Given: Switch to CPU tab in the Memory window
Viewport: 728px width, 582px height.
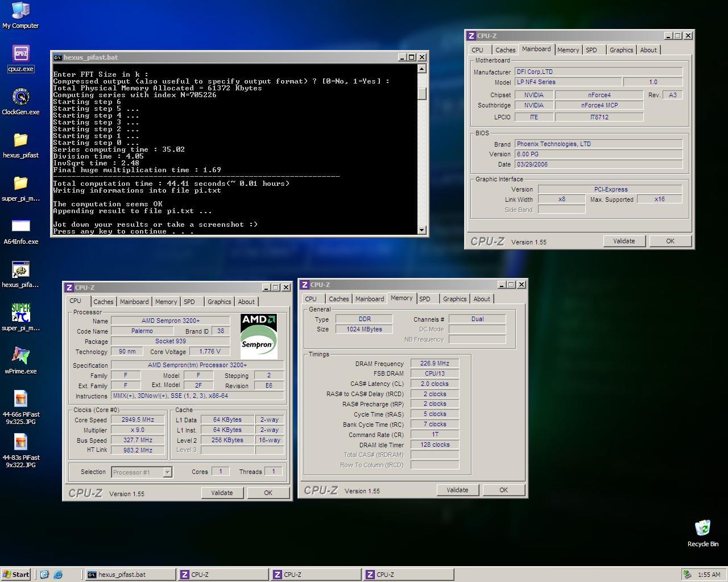Looking at the screenshot, I should 311,299.
